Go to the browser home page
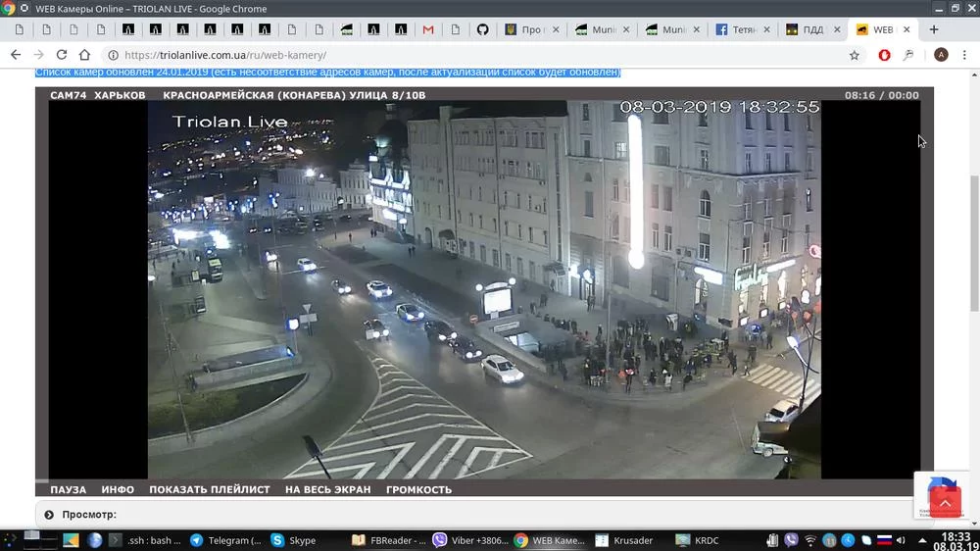This screenshot has height=551, width=980. pyautogui.click(x=84, y=55)
